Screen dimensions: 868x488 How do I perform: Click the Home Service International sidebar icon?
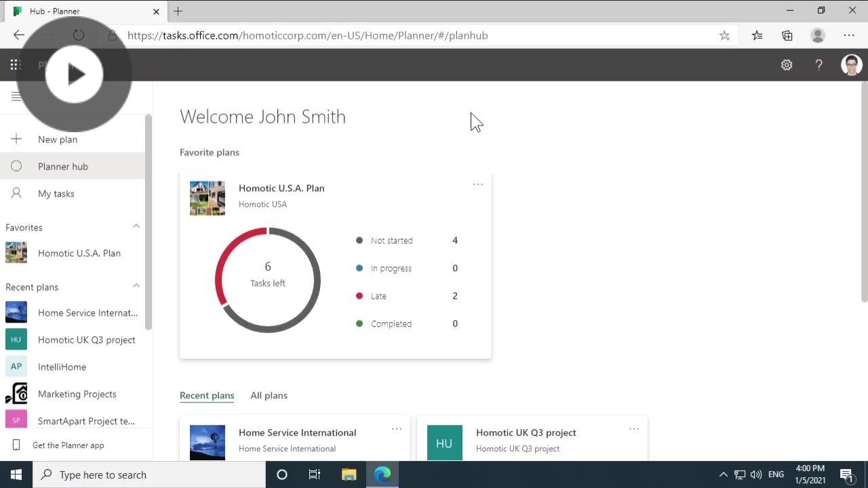(16, 312)
